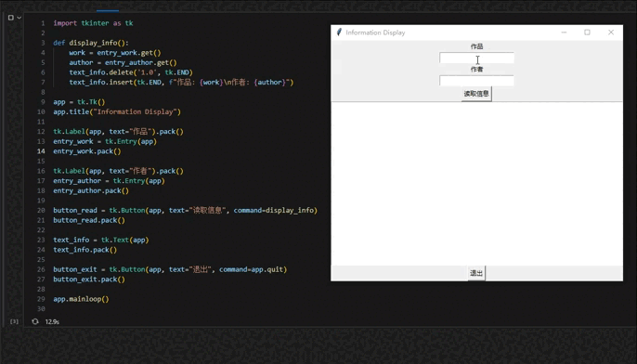This screenshot has height=364, width=637.
Task: Click the execution count [3] label
Action: point(14,321)
